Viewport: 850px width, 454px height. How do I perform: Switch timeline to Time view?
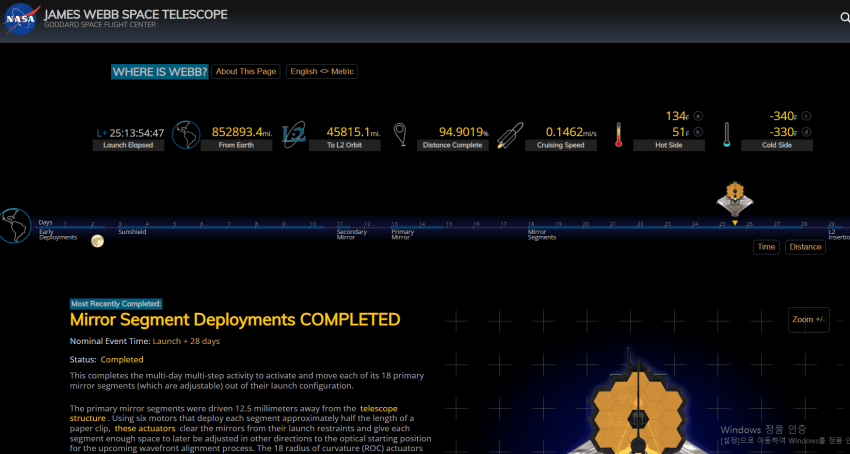coord(766,247)
